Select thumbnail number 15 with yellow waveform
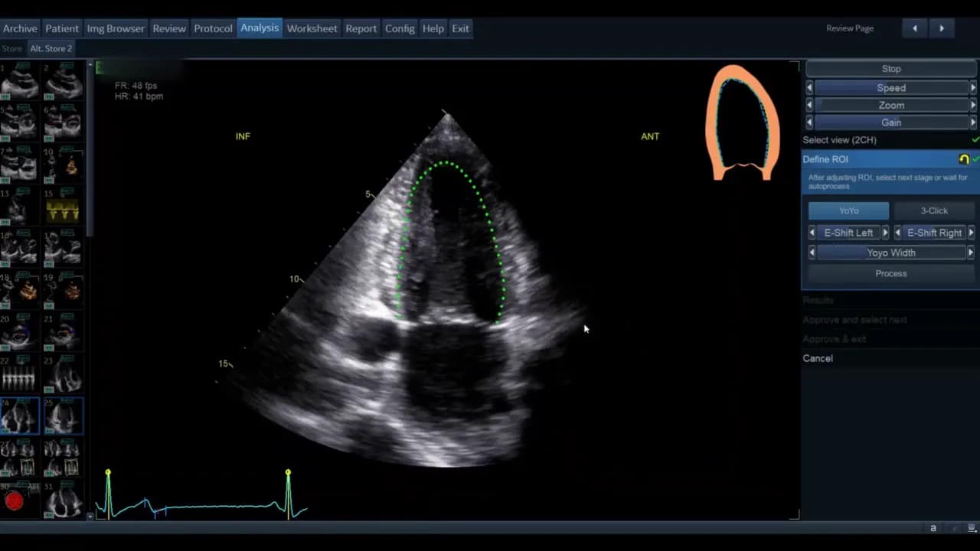Screen dimensions: 980x551 [63, 208]
